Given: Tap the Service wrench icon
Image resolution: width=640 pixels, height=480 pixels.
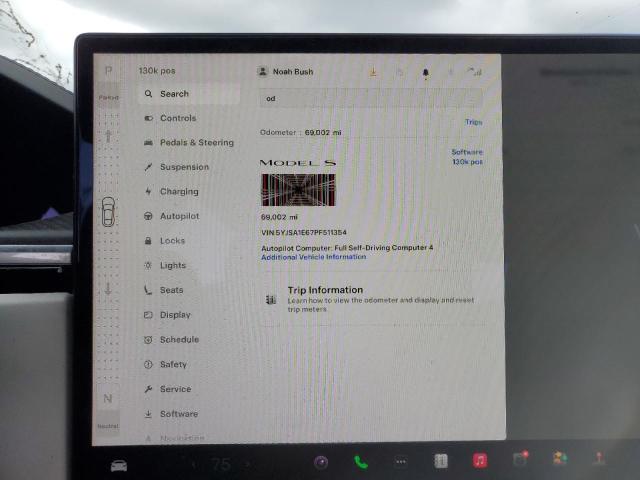Looking at the screenshot, I should [x=148, y=389].
